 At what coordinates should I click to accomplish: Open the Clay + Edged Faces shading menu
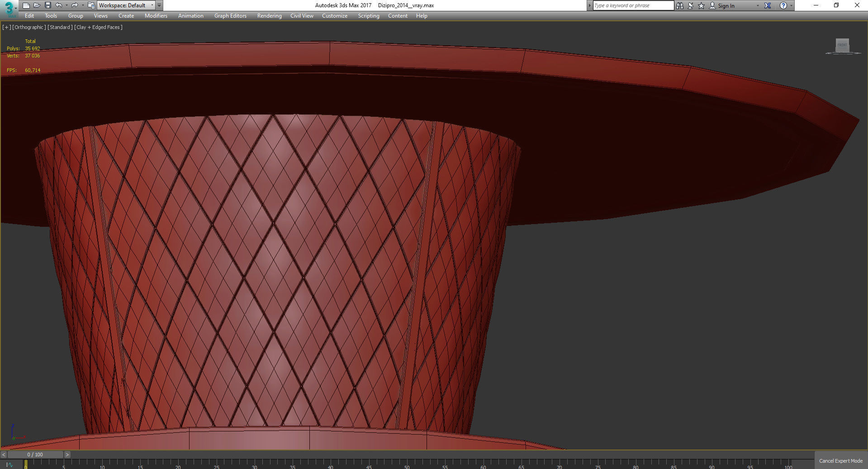pos(98,27)
